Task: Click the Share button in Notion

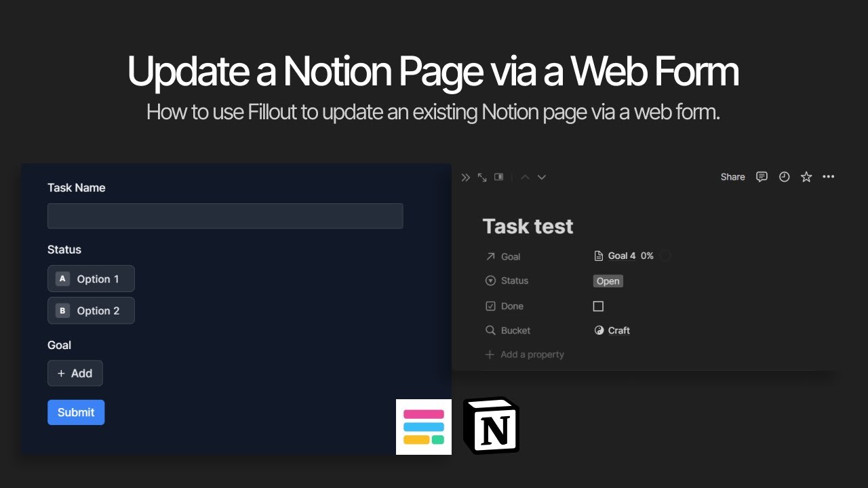Action: click(x=732, y=177)
